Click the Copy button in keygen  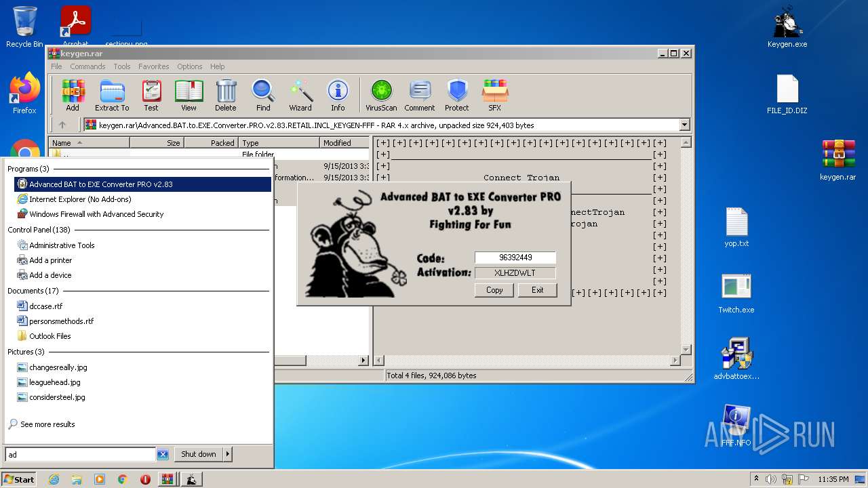pos(494,290)
